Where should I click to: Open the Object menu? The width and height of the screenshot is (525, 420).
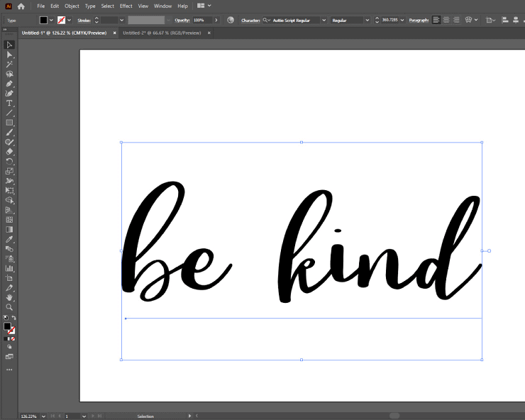coord(72,6)
